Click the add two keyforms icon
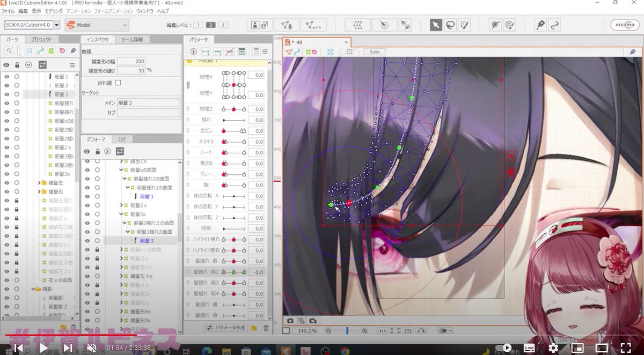 (205, 51)
